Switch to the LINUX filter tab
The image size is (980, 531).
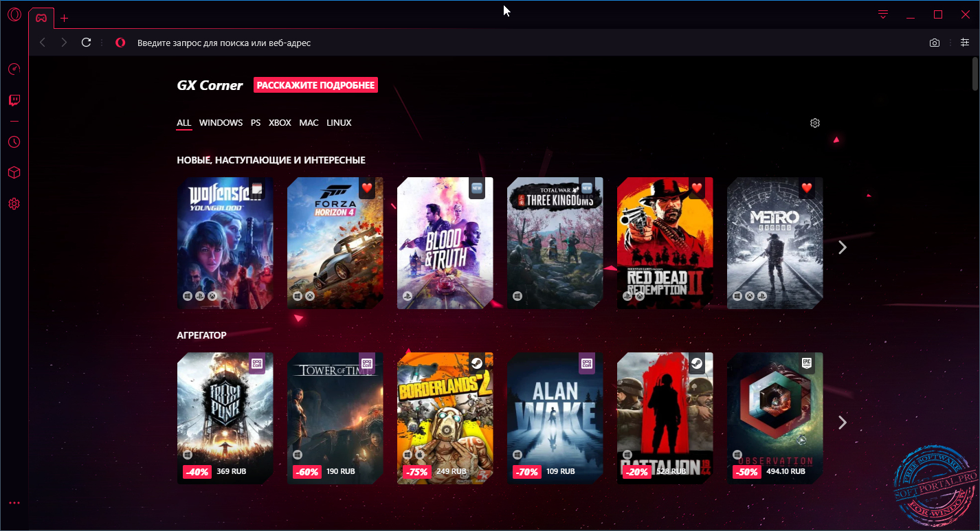click(x=339, y=123)
